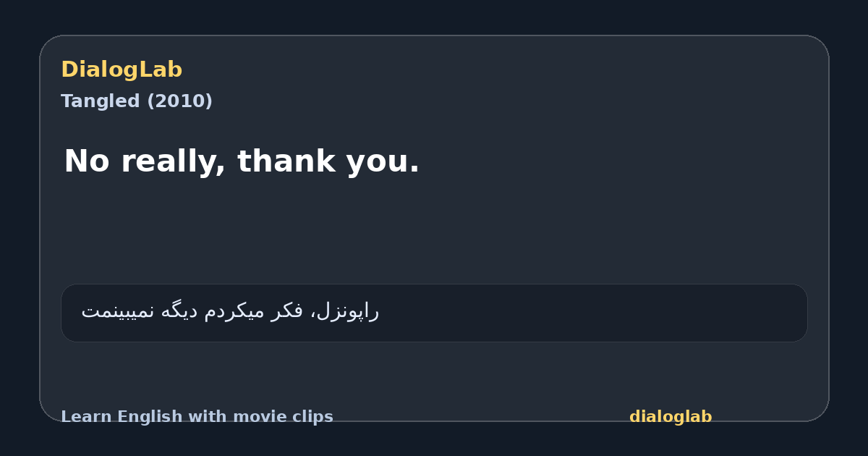
Task: Click empty right side of translation box
Action: point(593,313)
